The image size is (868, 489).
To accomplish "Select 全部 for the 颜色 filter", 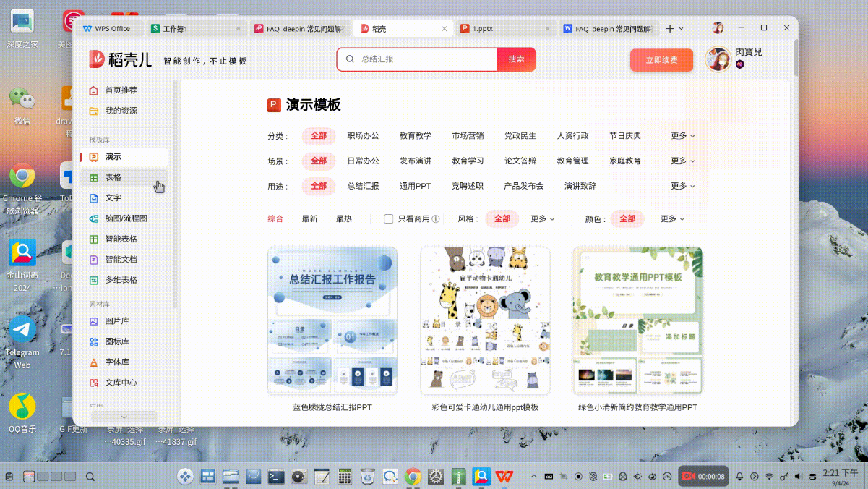I will [x=627, y=218].
